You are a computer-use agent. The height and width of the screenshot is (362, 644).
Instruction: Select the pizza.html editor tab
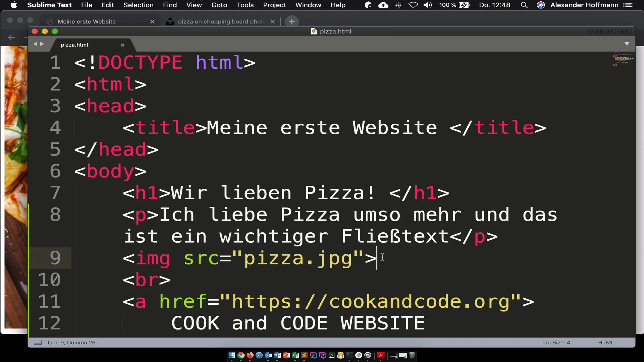tap(74, 45)
